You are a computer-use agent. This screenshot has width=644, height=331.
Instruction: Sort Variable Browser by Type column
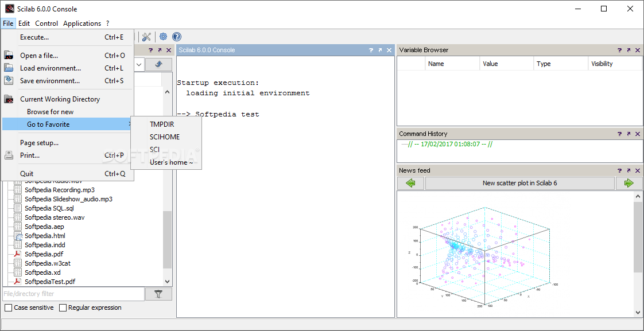561,64
